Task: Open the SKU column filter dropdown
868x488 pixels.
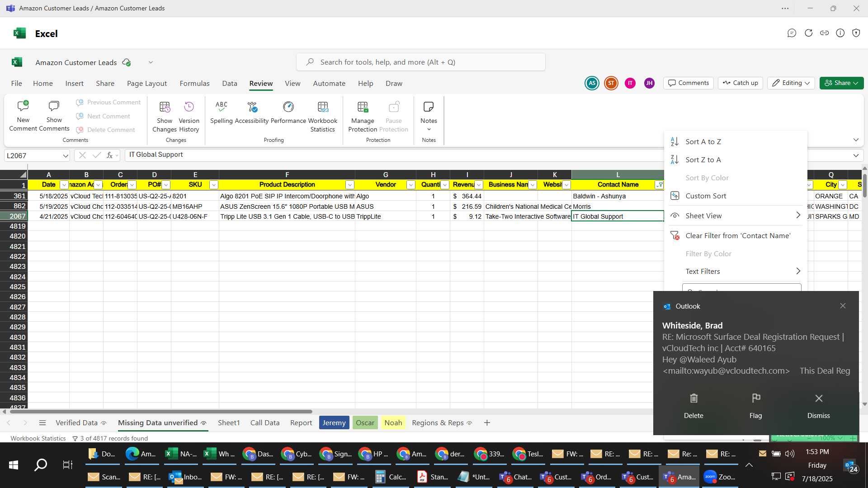Action: click(214, 185)
